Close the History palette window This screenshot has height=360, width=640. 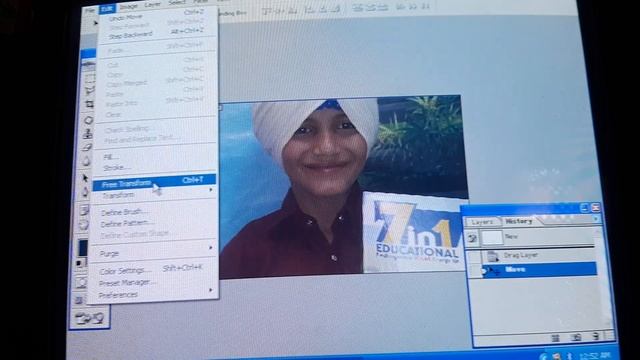tap(596, 207)
